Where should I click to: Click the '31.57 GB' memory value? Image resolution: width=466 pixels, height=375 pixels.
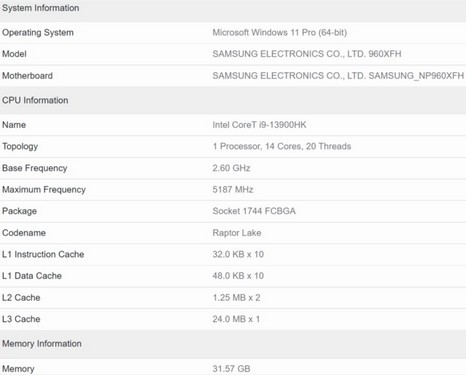(231, 369)
